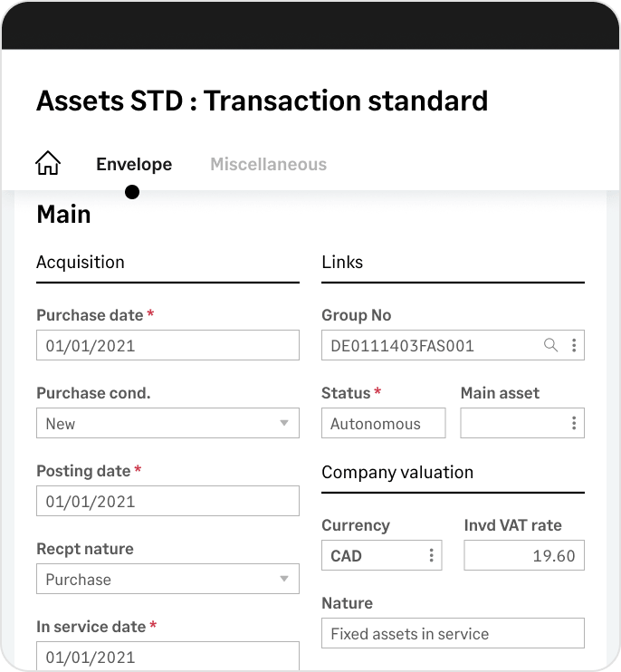Click the Invd VAT rate field
Viewport: 621px width, 672px height.
pyautogui.click(x=524, y=555)
